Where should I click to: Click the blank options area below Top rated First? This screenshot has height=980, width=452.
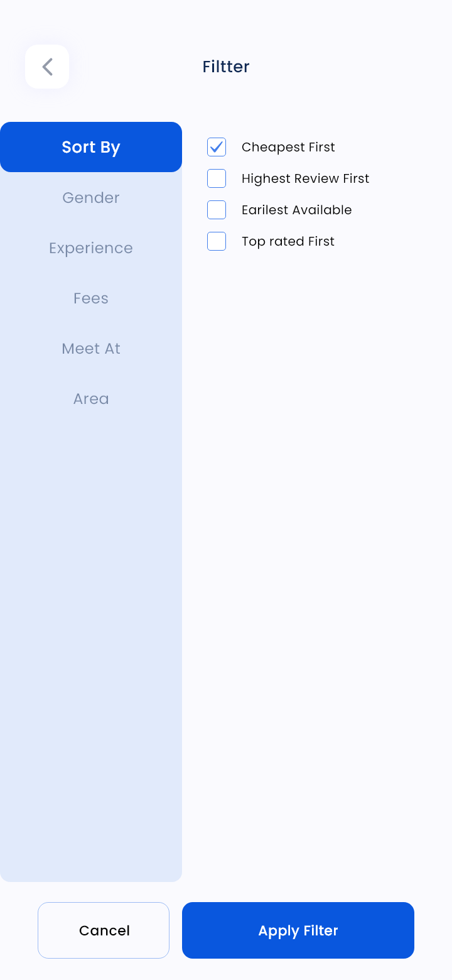(317, 565)
